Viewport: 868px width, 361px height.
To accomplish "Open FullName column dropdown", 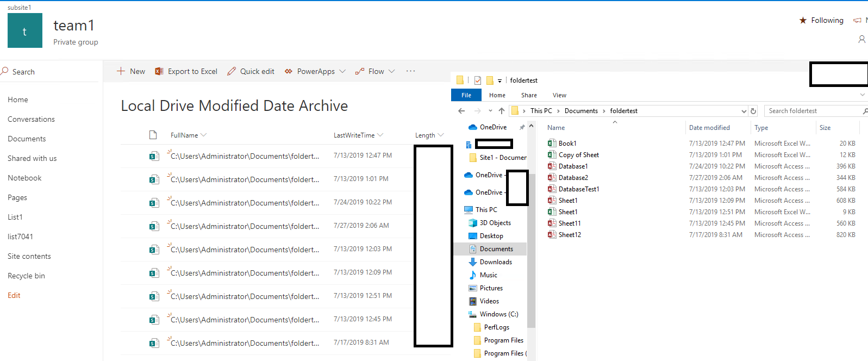I will pos(203,135).
